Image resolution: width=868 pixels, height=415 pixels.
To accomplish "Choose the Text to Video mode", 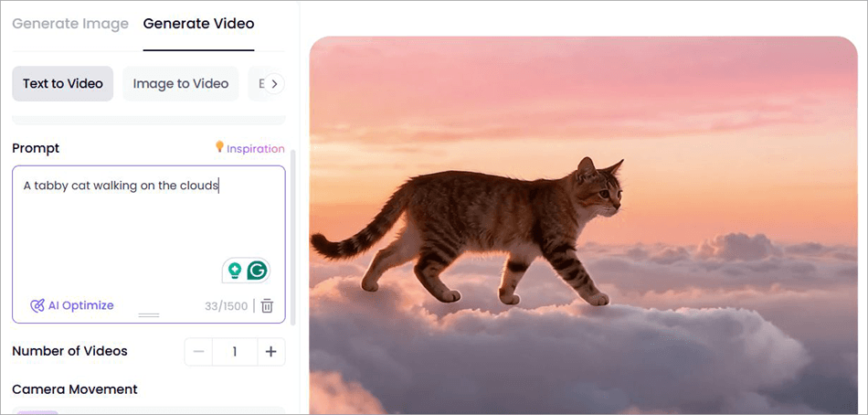I will (62, 84).
